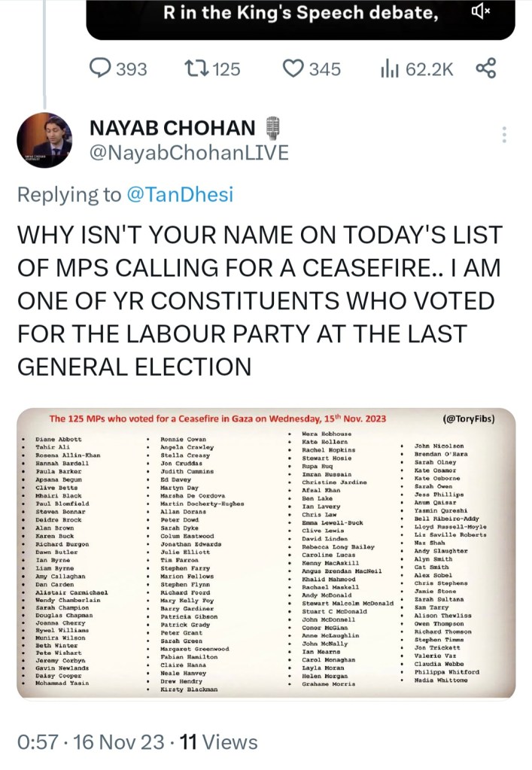Tap the retweet arrows icon
The height and width of the screenshot is (770, 532).
[197, 69]
